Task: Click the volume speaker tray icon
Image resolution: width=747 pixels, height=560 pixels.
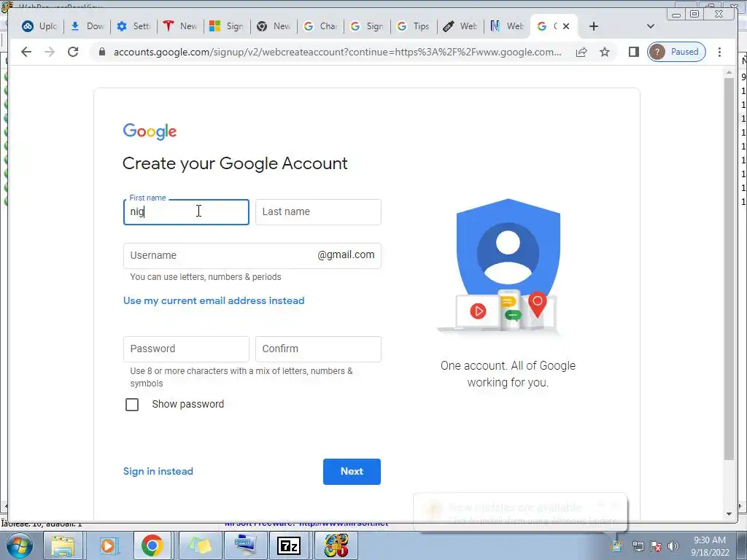Action: pyautogui.click(x=673, y=546)
